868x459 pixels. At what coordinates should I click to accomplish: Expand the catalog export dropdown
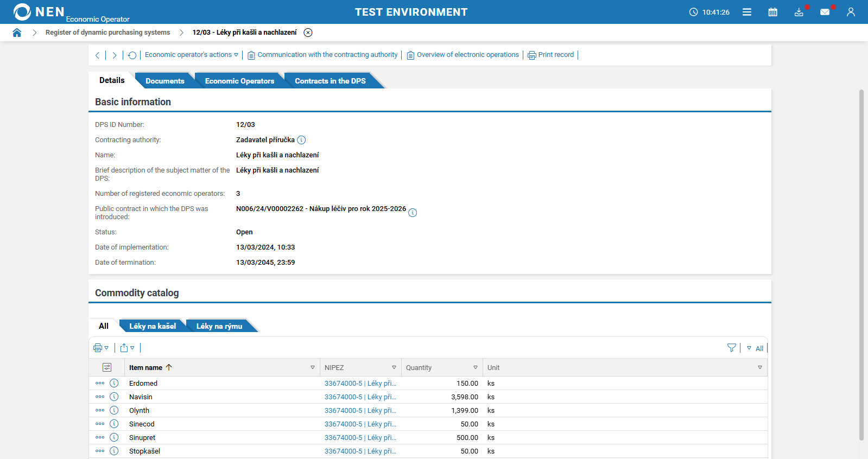click(127, 348)
